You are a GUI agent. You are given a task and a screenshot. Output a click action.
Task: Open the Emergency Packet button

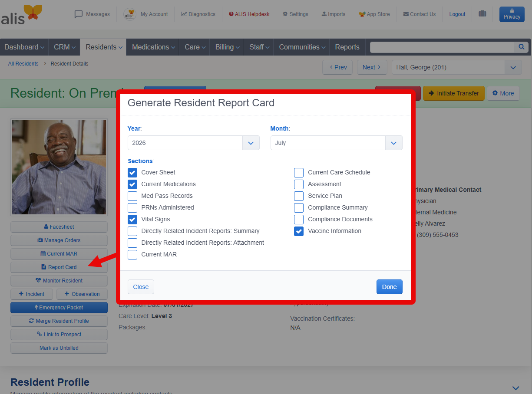[x=59, y=308]
